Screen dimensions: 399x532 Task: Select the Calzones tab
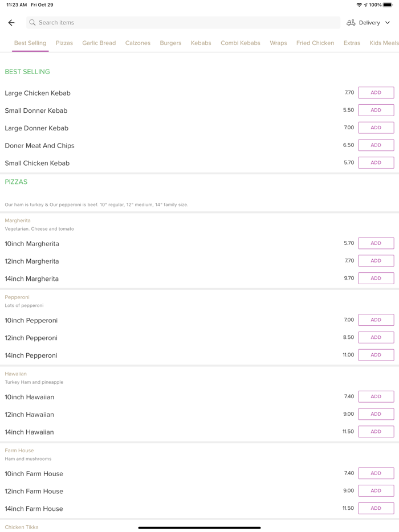(138, 43)
